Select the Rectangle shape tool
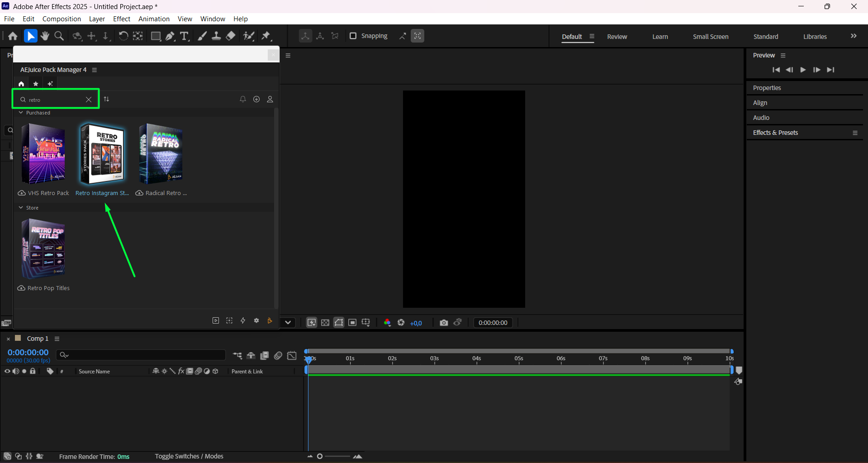868x463 pixels. click(x=156, y=36)
